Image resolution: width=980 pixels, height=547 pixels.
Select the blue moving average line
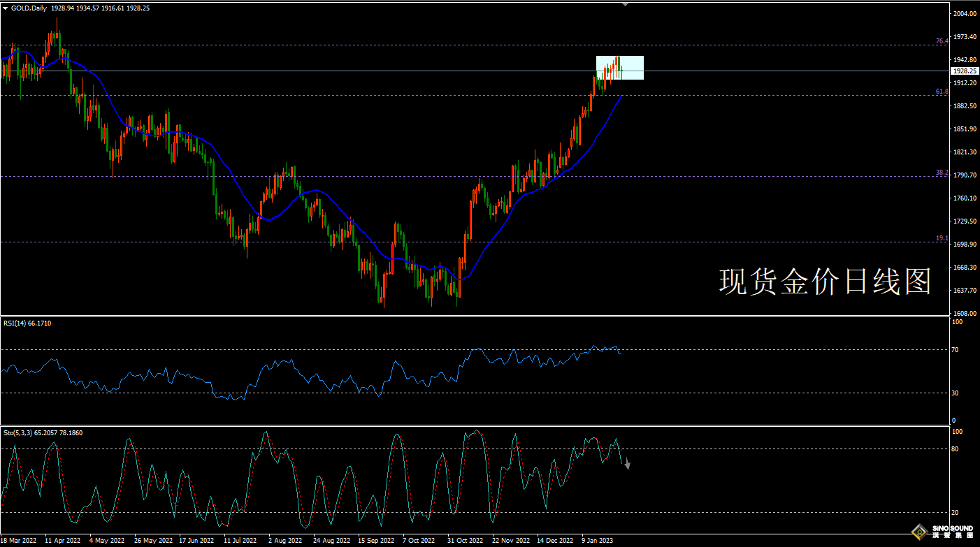pyautogui.click(x=363, y=234)
